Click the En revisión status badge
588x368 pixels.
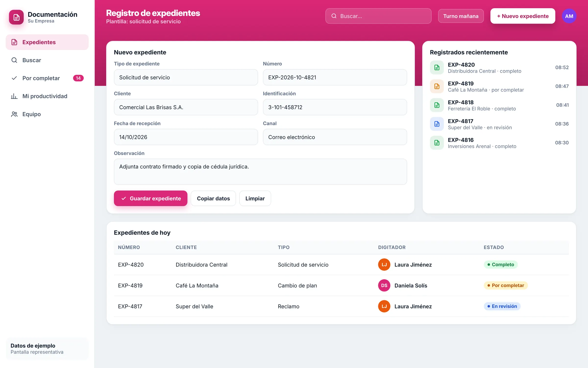coord(502,306)
